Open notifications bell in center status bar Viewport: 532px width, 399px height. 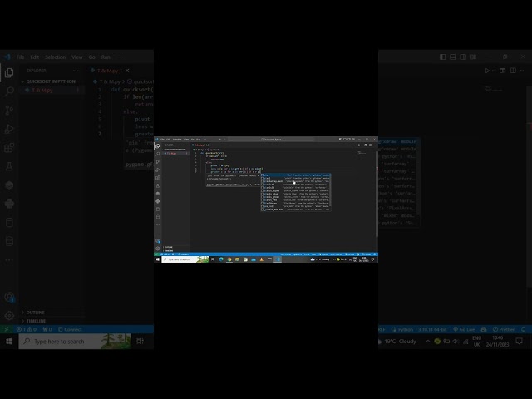[375, 254]
